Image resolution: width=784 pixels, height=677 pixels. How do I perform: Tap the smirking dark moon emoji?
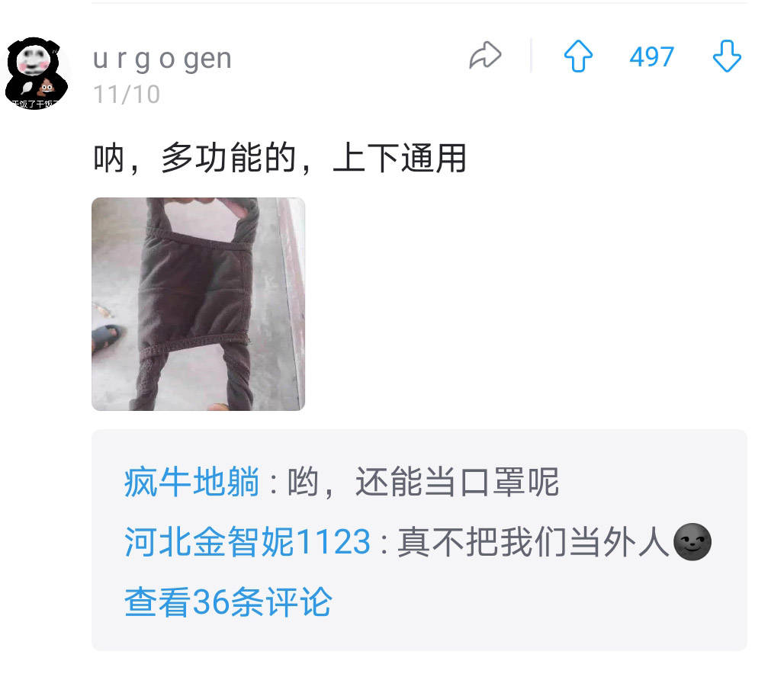(692, 542)
